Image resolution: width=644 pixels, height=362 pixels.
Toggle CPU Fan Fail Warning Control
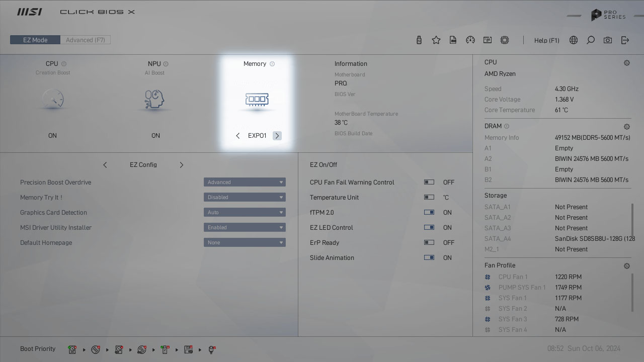429,183
